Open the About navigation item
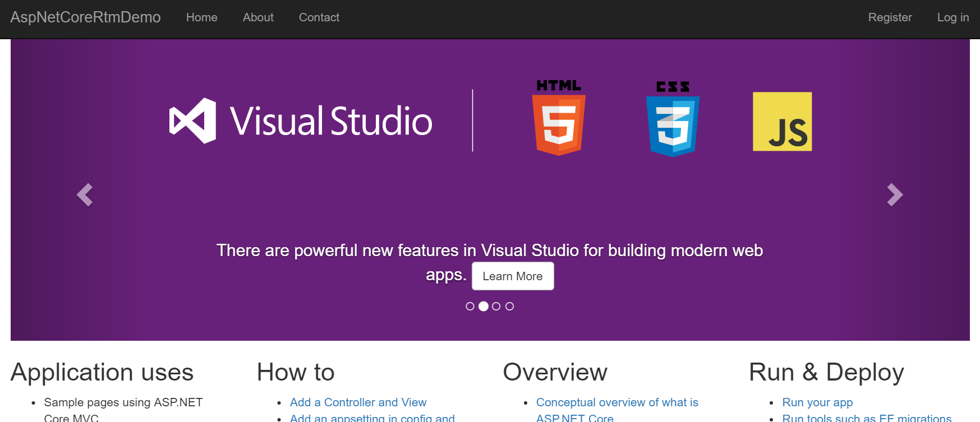The image size is (980, 422). (258, 17)
